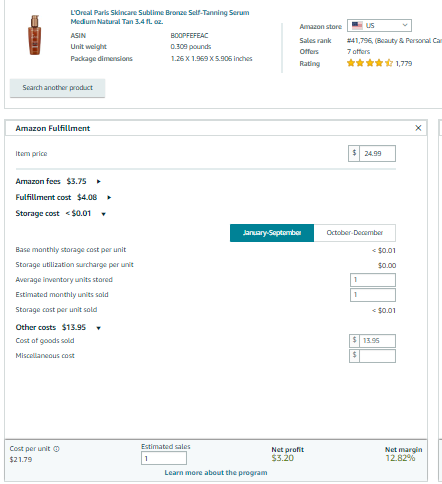Open the Cost per unit info icon
This screenshot has height=484, width=442.
[56, 449]
